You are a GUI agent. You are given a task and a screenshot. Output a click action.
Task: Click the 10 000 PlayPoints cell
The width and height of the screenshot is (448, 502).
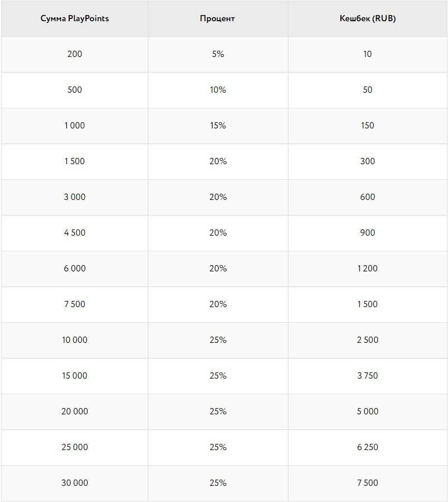tap(75, 340)
